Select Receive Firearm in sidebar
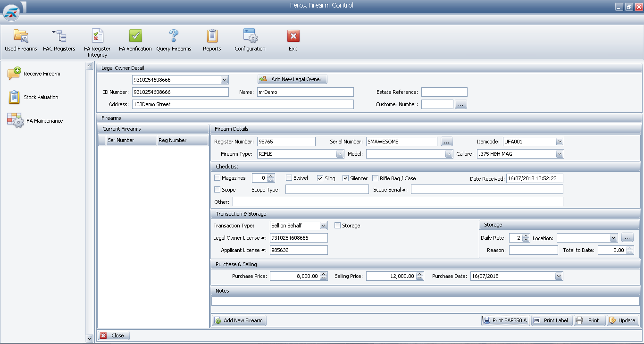644x344 pixels. tap(34, 74)
